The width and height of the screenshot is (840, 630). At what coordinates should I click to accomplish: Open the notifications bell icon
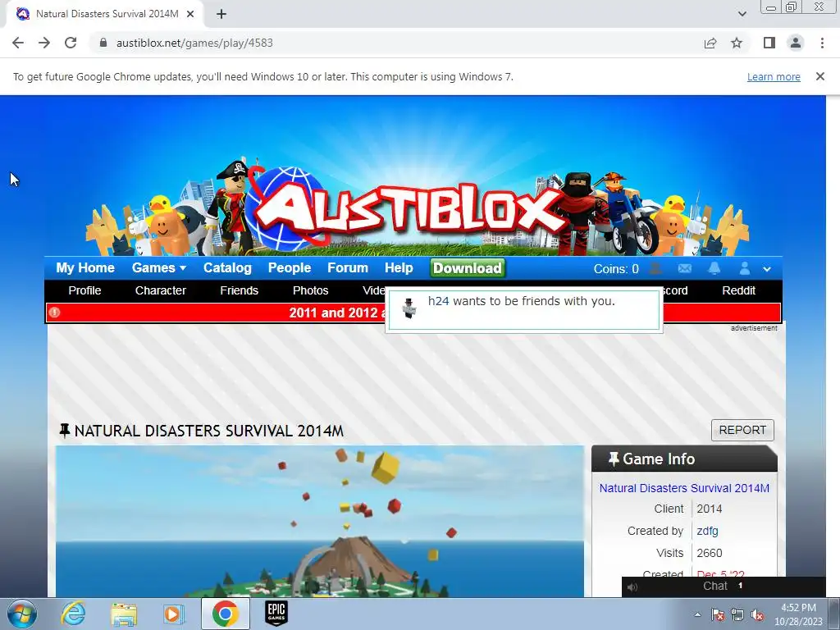click(x=714, y=268)
